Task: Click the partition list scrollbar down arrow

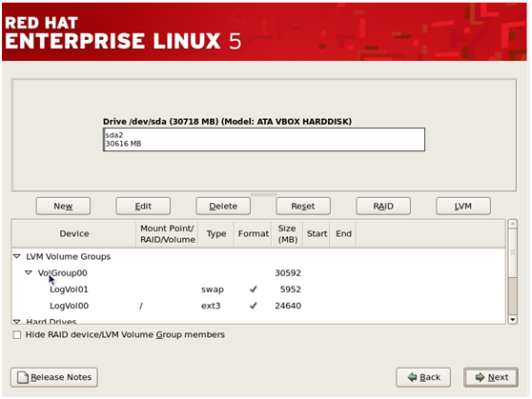Action: [513, 319]
